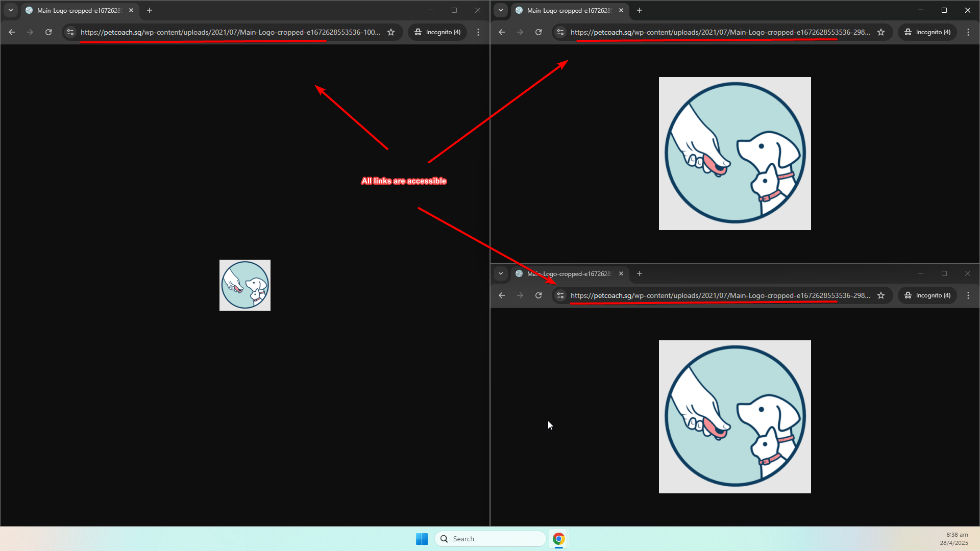Screen dimensions: 980x551
Task: Click the large logo image in bottom-right window
Action: pyautogui.click(x=735, y=417)
